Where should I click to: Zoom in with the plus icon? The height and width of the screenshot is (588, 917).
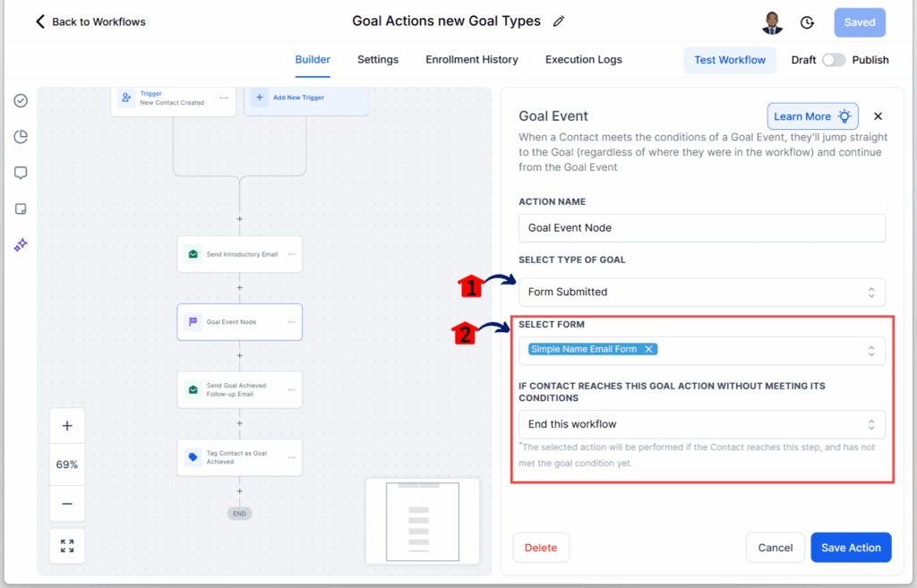(67, 426)
